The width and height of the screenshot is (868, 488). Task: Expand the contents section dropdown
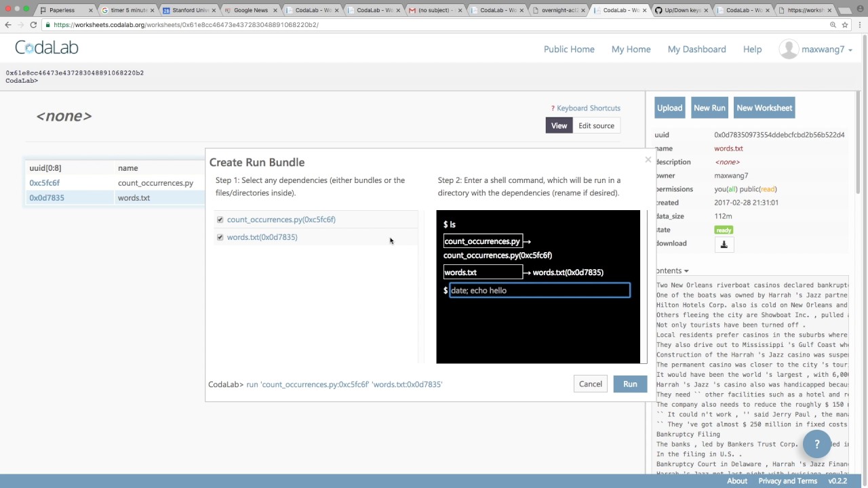[x=671, y=271]
